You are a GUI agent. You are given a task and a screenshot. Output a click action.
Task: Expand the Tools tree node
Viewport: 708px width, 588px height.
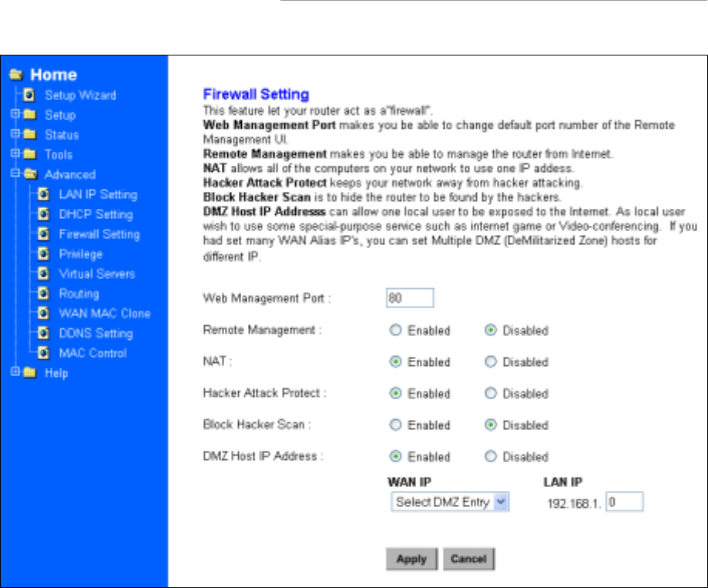tap(15, 153)
